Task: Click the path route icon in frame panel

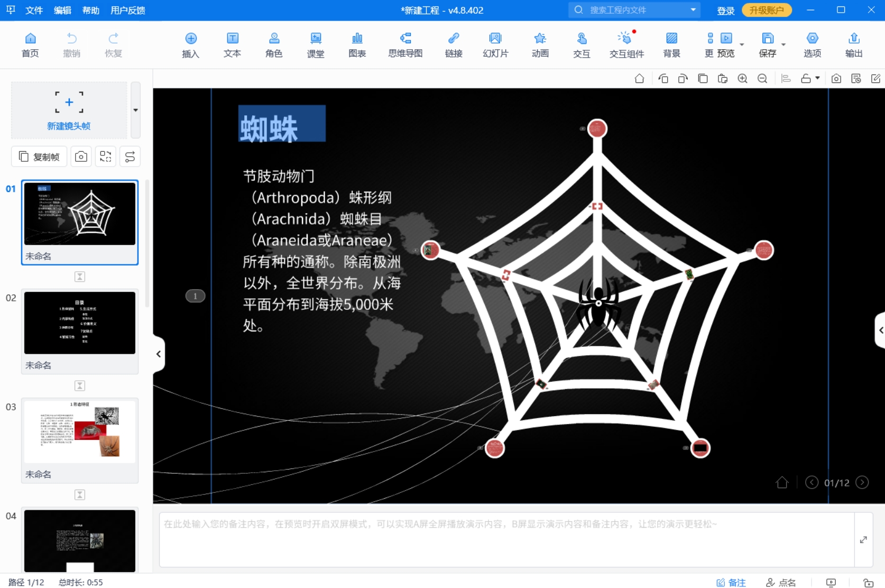Action: (130, 157)
